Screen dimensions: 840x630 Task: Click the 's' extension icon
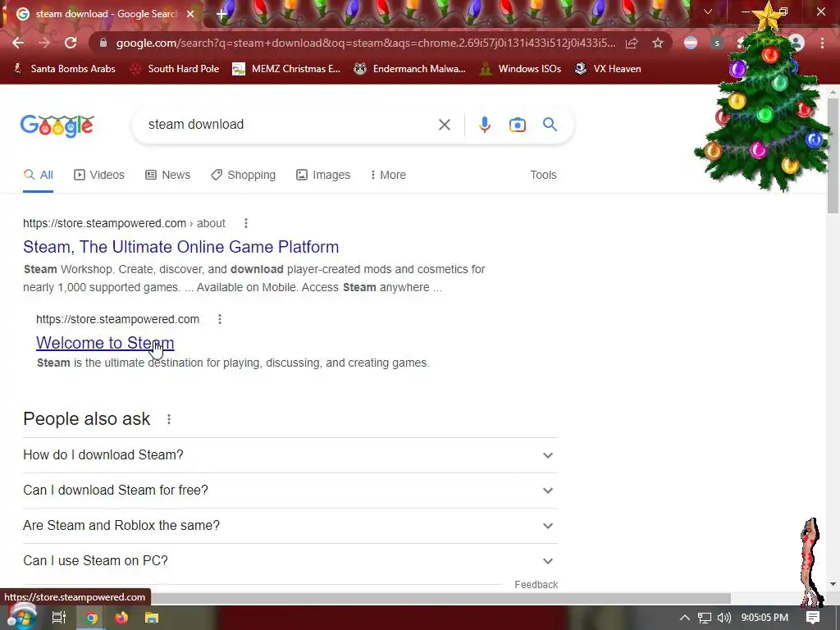pos(717,43)
